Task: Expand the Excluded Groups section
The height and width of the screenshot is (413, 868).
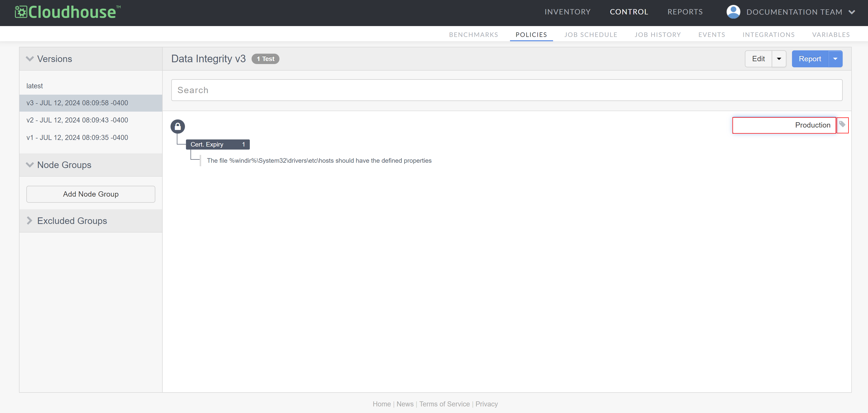Action: point(29,221)
